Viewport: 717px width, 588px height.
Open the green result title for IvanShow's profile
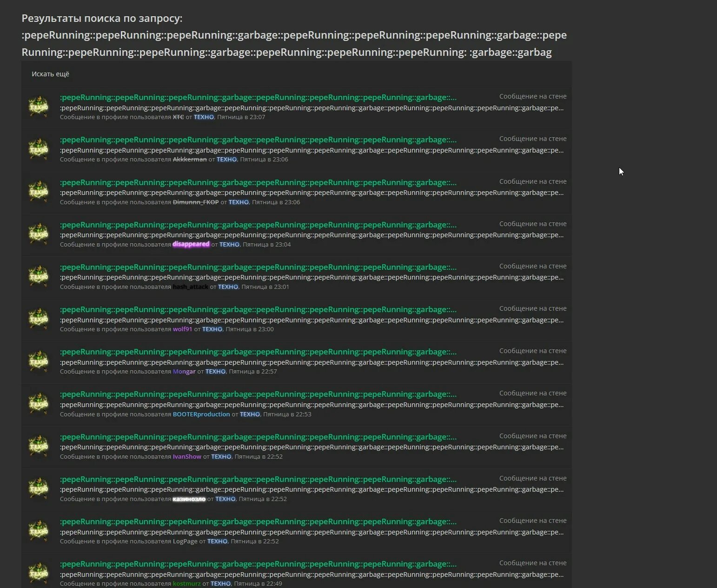coord(258,437)
